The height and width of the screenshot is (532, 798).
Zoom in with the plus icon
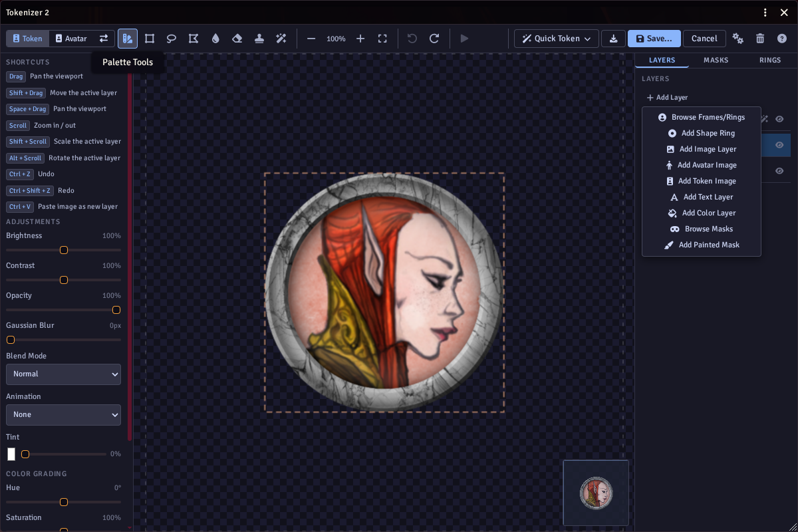tap(360, 39)
